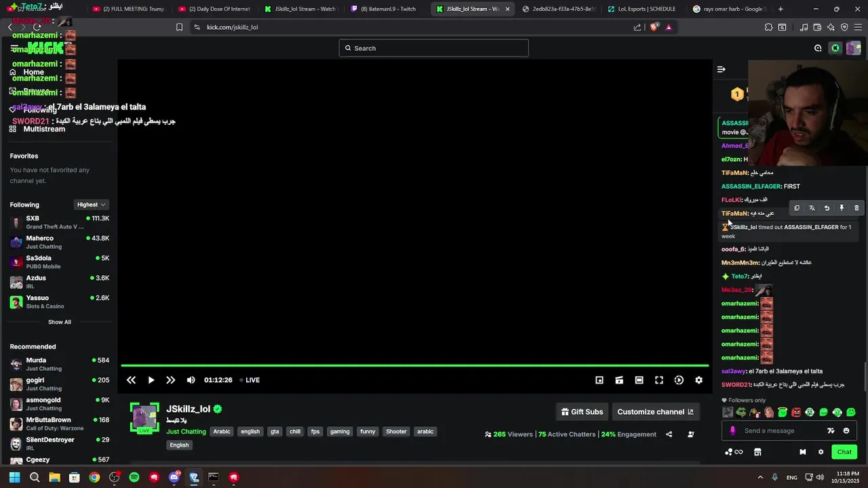868x488 pixels.
Task: Enter fullscreen for the stream
Action: coord(659,380)
